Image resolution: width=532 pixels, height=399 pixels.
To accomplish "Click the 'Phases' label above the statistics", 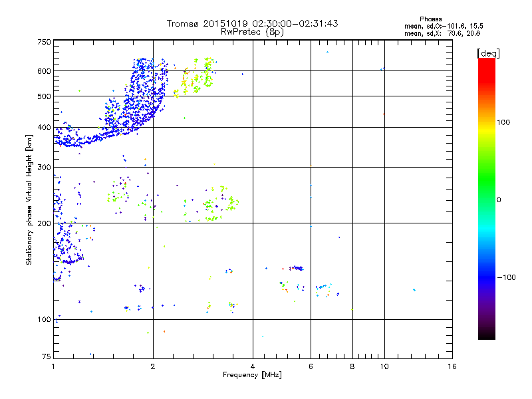I will point(430,19).
